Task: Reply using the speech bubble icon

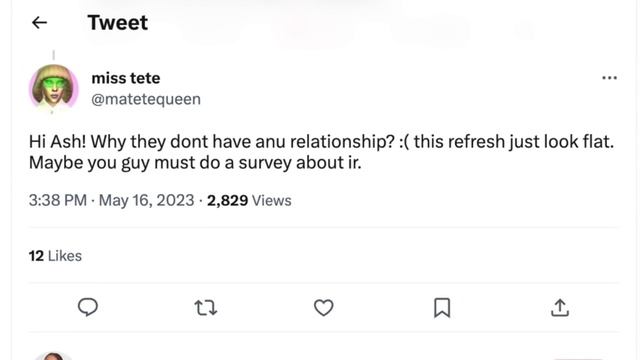Action: pos(88,307)
